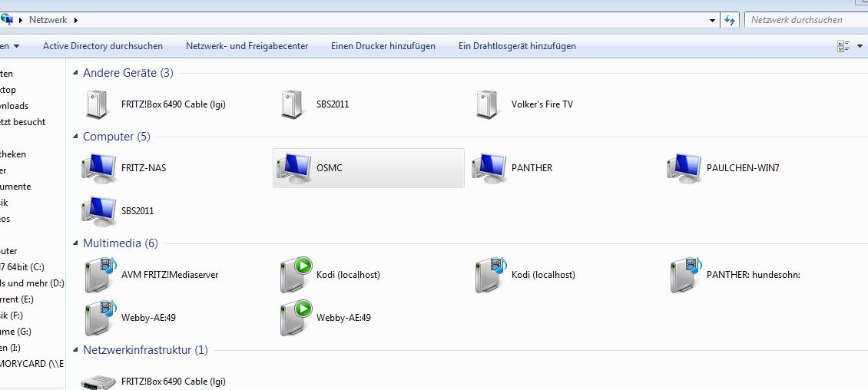
Task: Select PANTHER: hundesohn: media device icon
Action: coord(686,274)
